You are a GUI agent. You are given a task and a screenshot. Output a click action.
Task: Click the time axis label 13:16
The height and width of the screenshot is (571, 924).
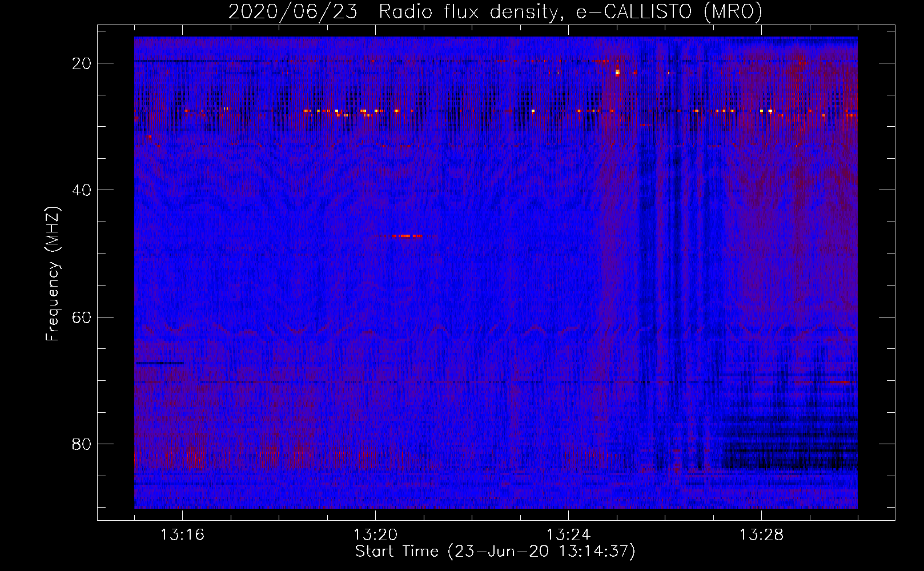tap(182, 535)
